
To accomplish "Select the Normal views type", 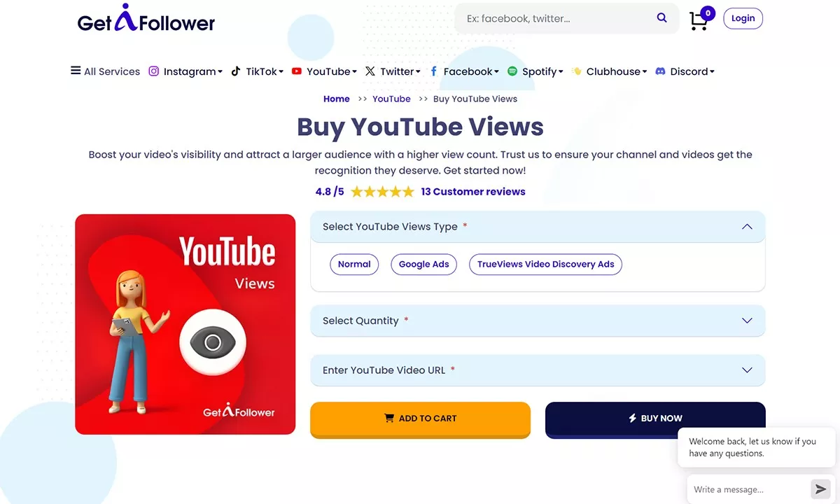I will pyautogui.click(x=354, y=264).
